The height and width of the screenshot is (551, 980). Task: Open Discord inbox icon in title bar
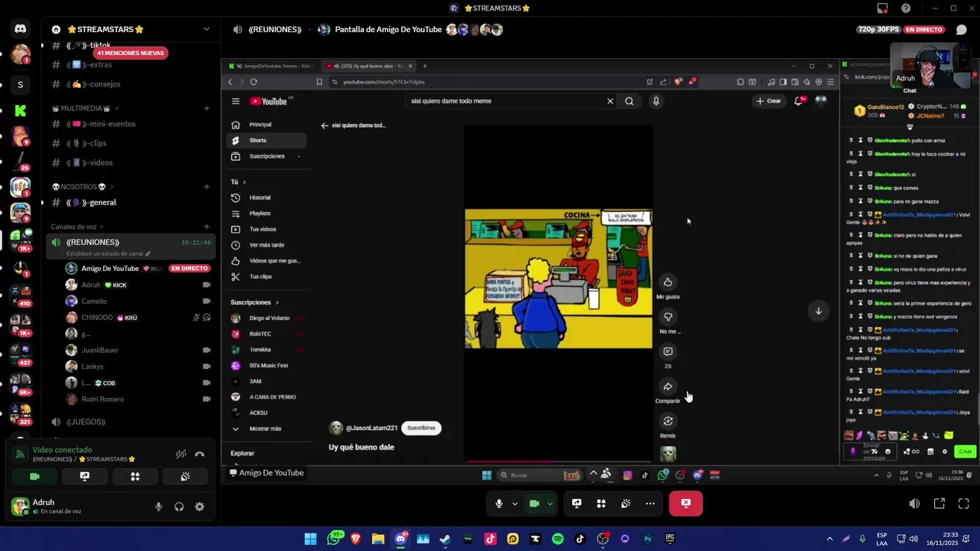(882, 8)
